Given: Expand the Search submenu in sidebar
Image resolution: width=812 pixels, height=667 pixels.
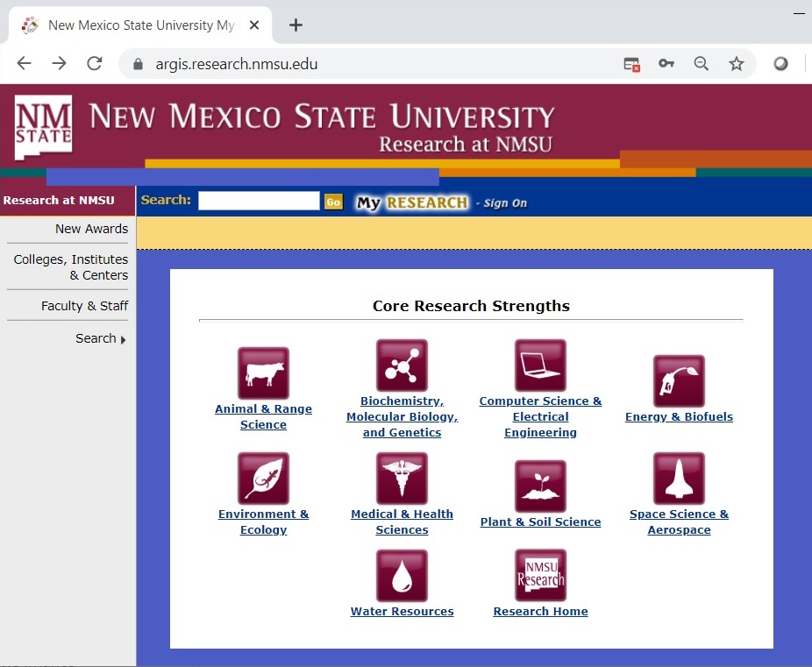Looking at the screenshot, I should 101,338.
